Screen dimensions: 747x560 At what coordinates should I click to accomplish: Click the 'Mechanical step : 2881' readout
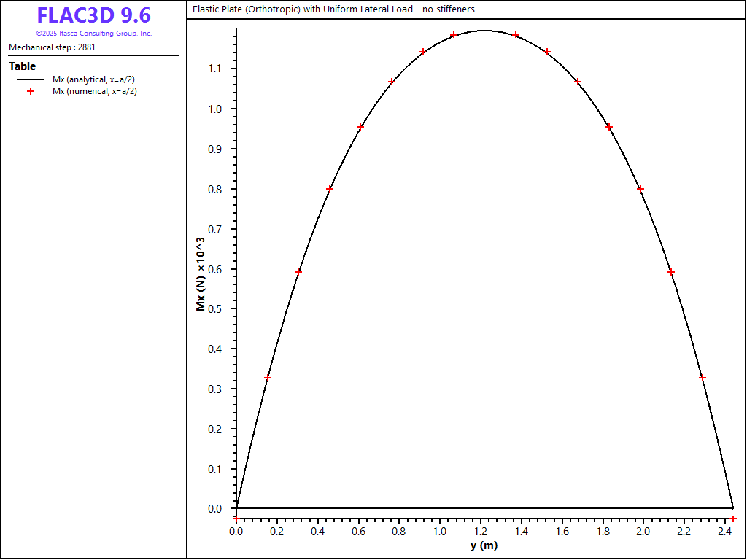click(x=52, y=47)
